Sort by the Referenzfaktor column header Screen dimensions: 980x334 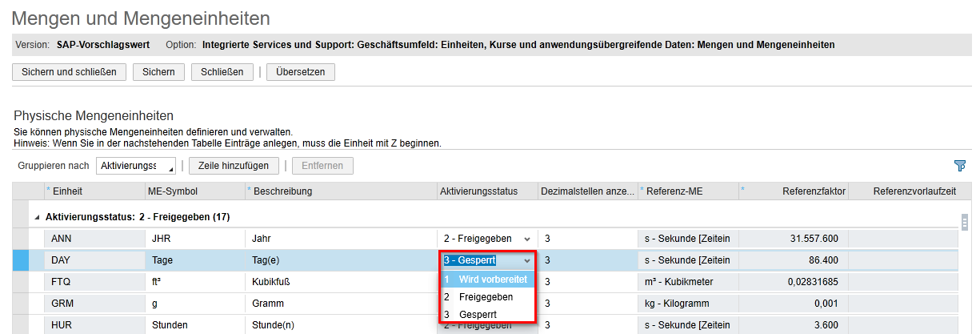813,191
